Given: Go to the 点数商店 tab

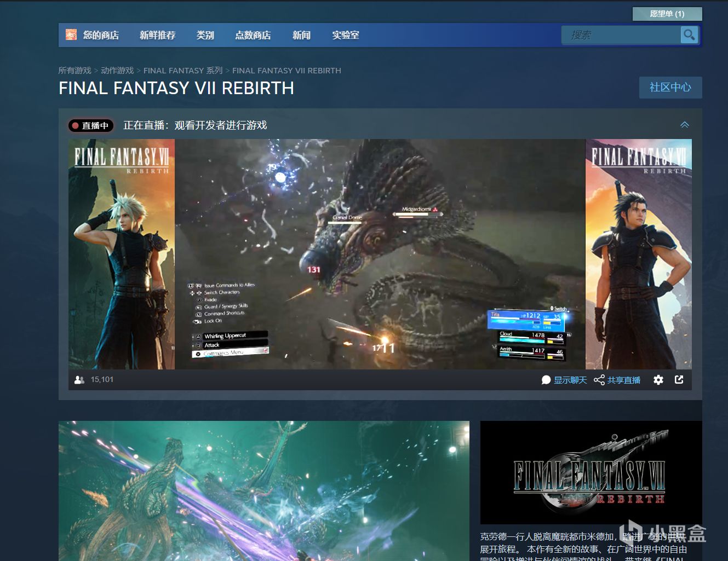Looking at the screenshot, I should tap(253, 35).
